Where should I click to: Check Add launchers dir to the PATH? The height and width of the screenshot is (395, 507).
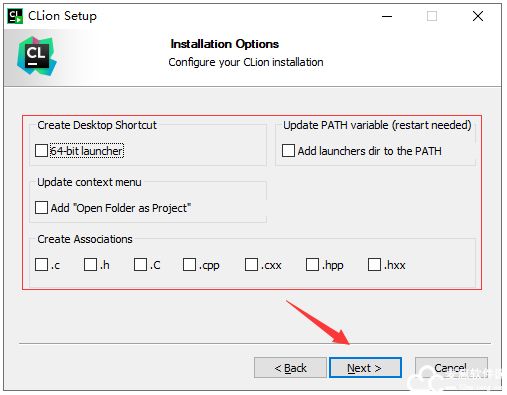coord(288,150)
